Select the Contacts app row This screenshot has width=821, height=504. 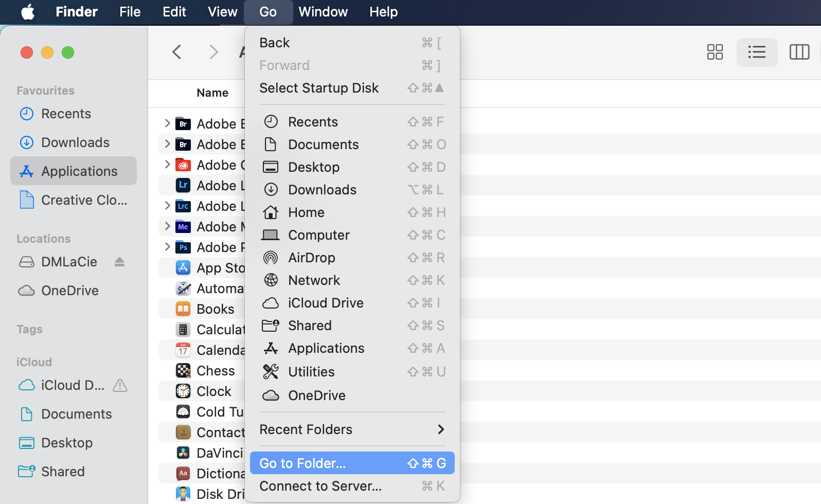[202, 432]
